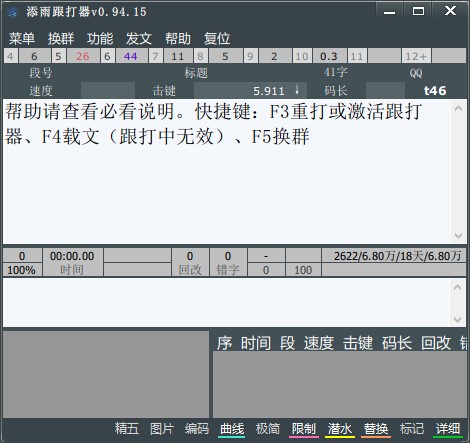The width and height of the screenshot is (470, 443).
Task: Click the 复位 menu item
Action: coord(217,39)
